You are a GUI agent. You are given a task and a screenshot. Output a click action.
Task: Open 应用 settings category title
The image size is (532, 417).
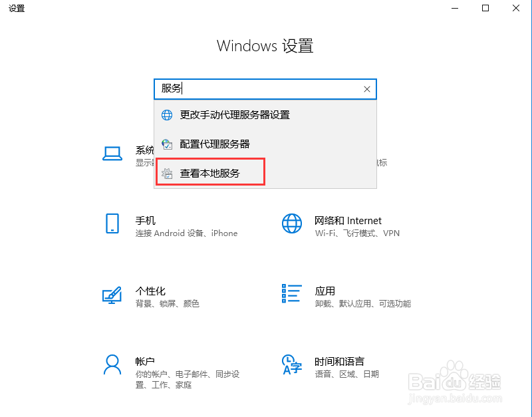(325, 291)
